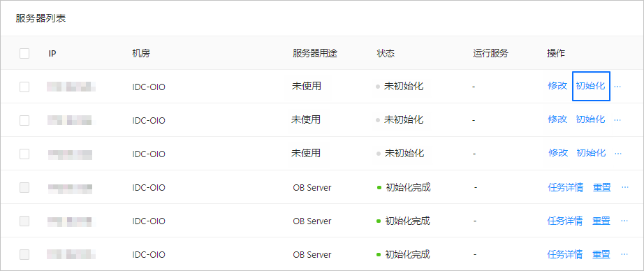Click 初始化 in the first server row
This screenshot has width=644, height=271.
pyautogui.click(x=591, y=86)
